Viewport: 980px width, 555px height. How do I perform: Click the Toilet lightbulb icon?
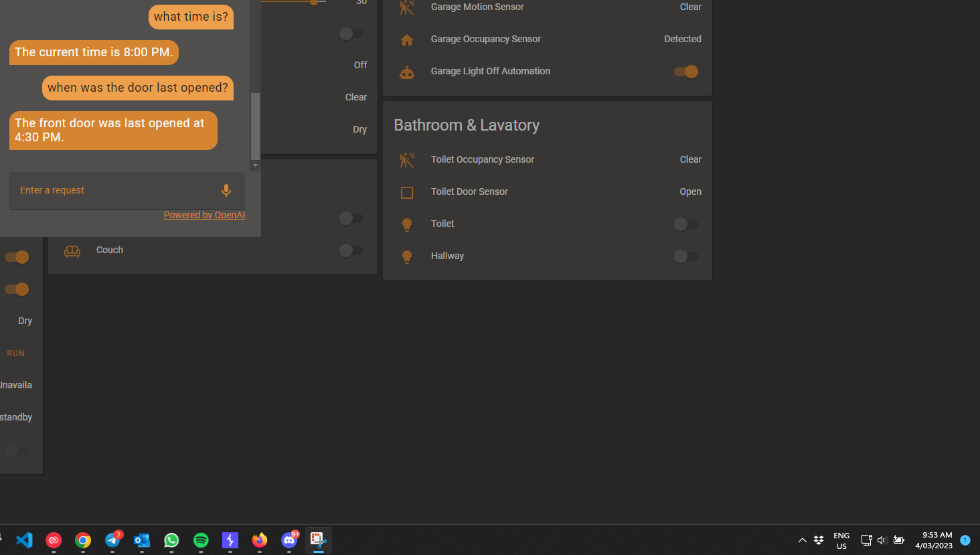(407, 224)
